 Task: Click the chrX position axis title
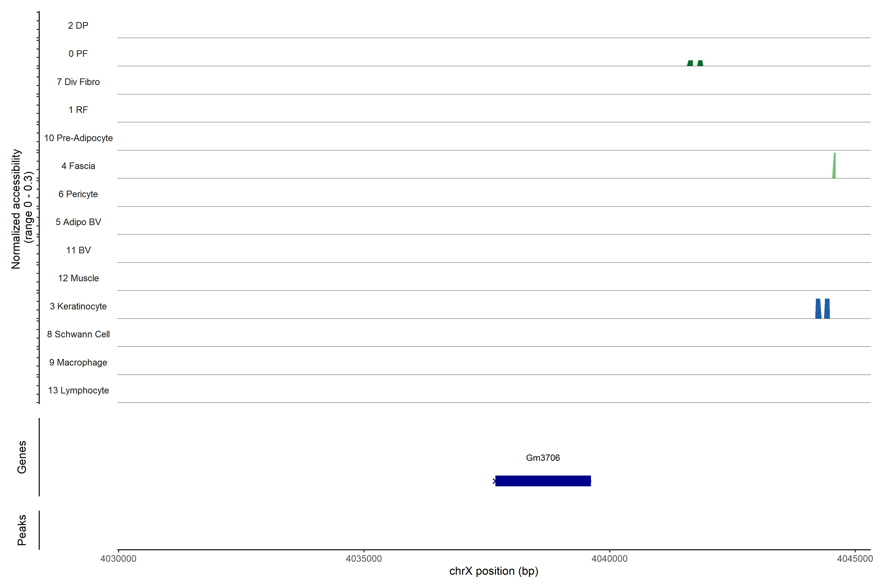(x=493, y=571)
